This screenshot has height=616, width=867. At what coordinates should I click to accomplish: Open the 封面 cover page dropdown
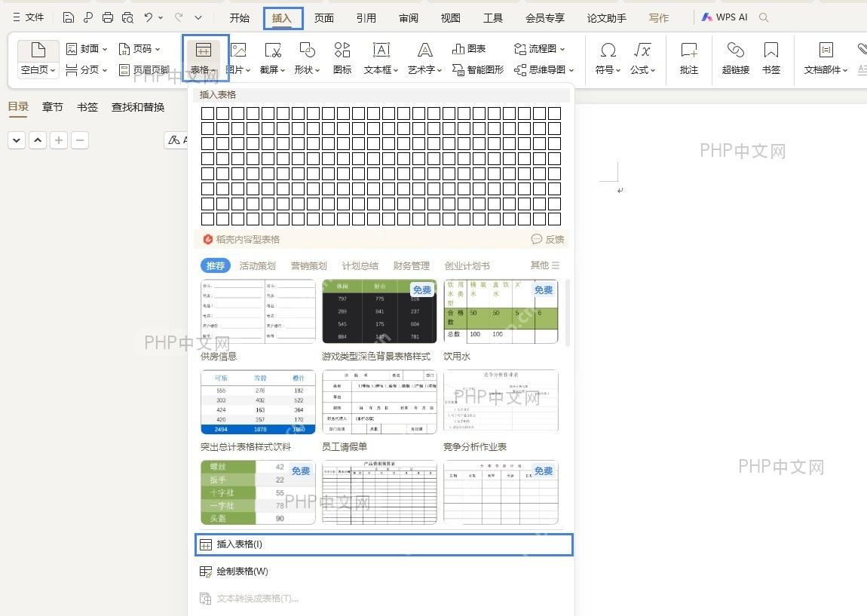pos(87,49)
